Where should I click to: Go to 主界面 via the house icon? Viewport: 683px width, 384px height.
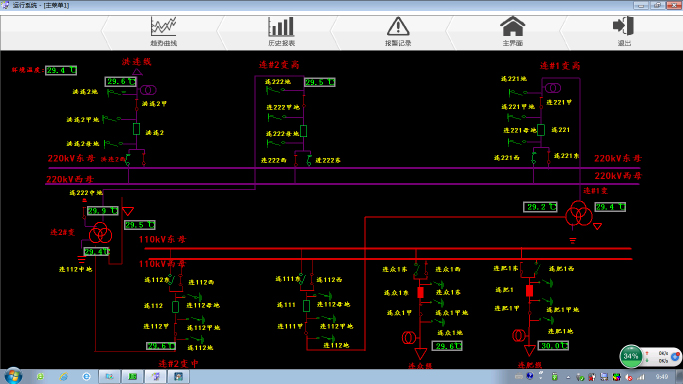(512, 26)
